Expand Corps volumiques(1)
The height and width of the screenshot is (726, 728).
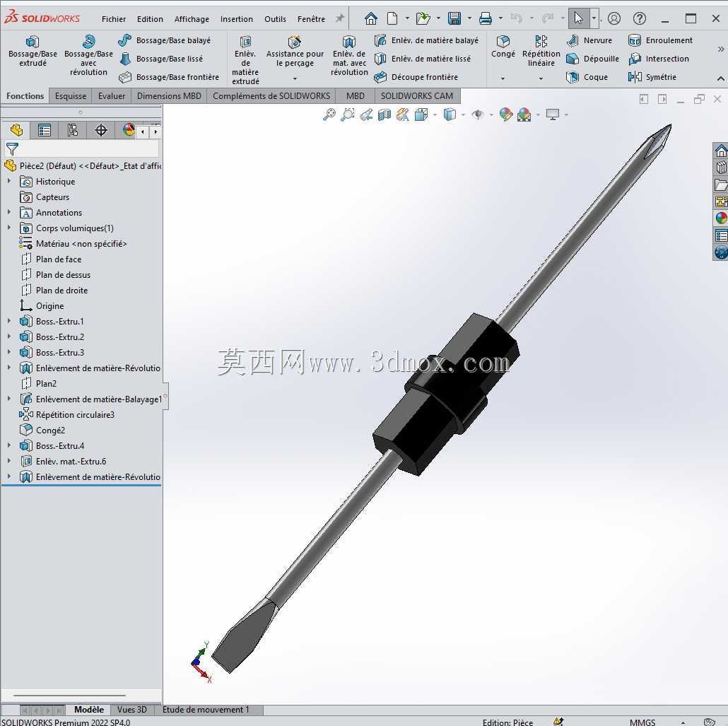click(x=8, y=228)
